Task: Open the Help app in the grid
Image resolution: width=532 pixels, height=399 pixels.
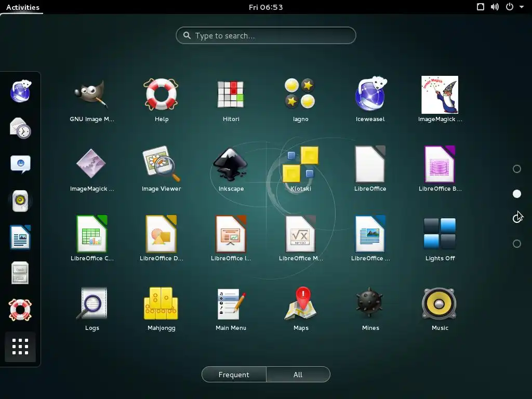Action: click(x=161, y=100)
